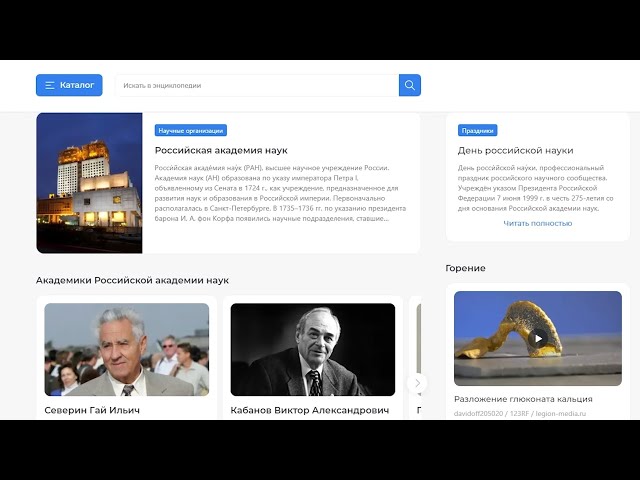Click the 'Горение' section heading
The width and height of the screenshot is (640, 480).
click(465, 268)
